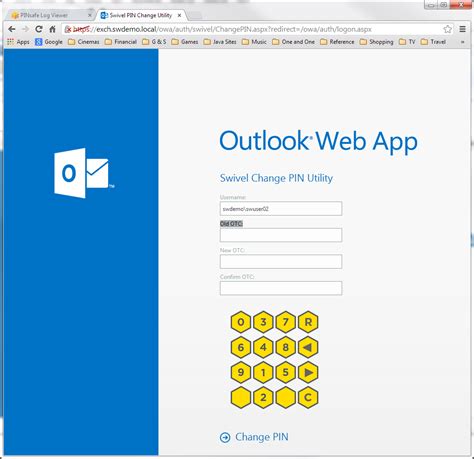474x459 pixels.
Task: Tap keypad hexagon 3
Action: [x=263, y=322]
